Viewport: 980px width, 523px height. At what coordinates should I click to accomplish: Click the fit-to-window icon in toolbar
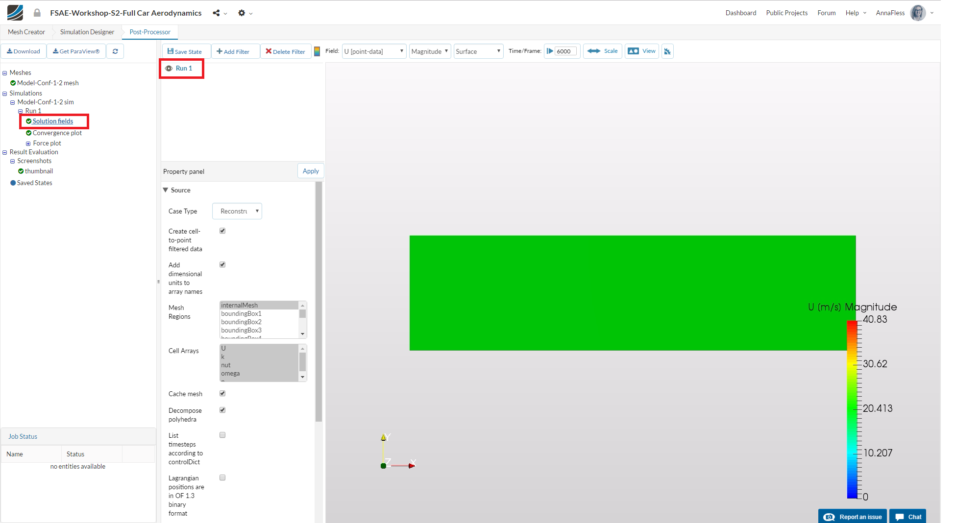(x=667, y=51)
